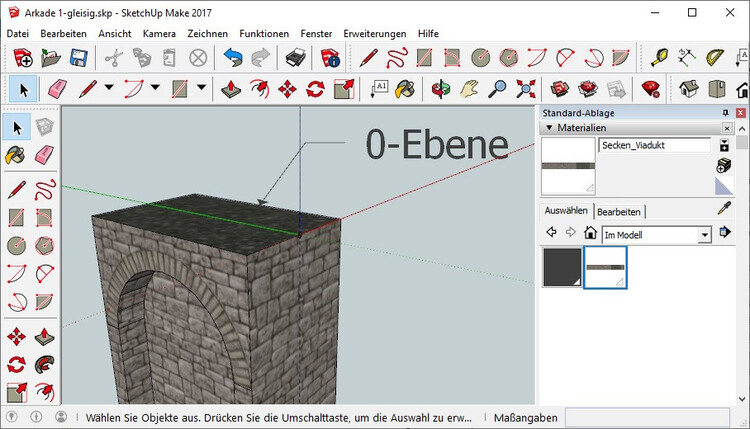Select the Scale tool in second toolbar

[344, 89]
